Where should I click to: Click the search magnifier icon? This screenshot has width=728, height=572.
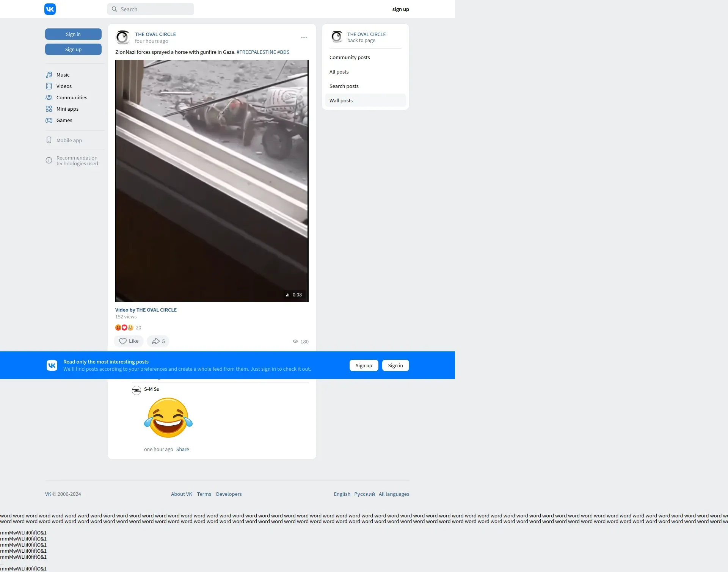114,9
